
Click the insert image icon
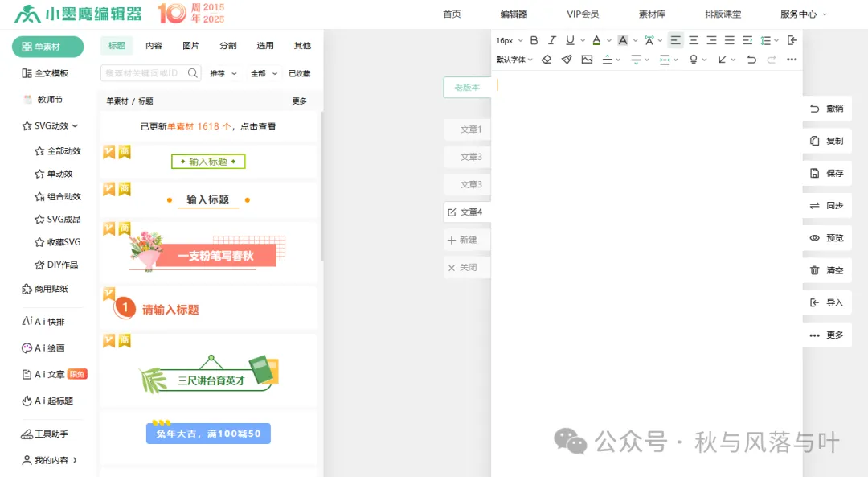click(x=587, y=59)
